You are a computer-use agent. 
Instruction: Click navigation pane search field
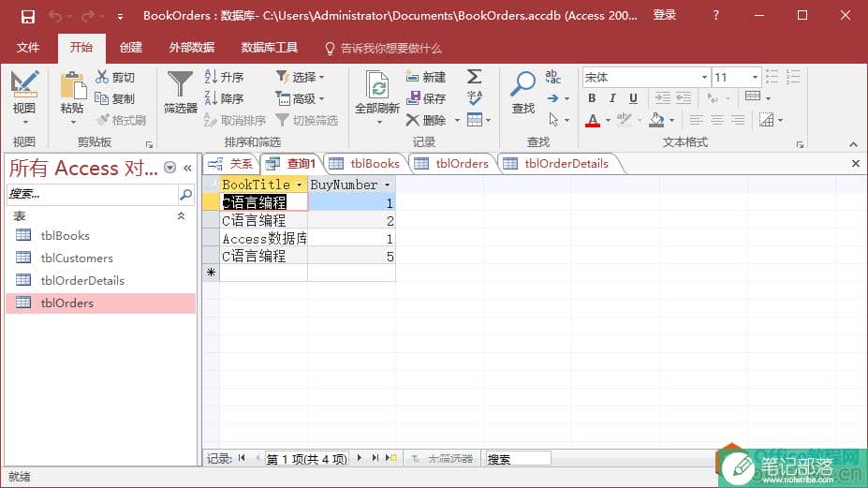click(93, 194)
